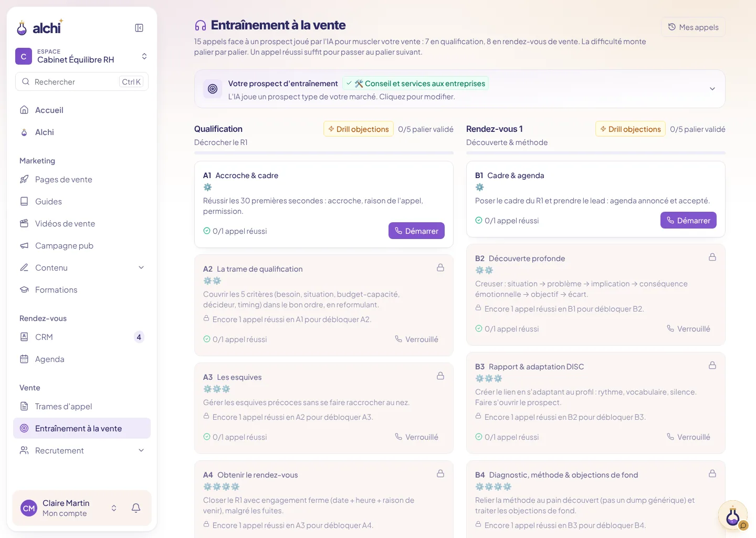The height and width of the screenshot is (538, 756).
Task: Click the CM avatar of Claire Martin
Action: (x=29, y=508)
